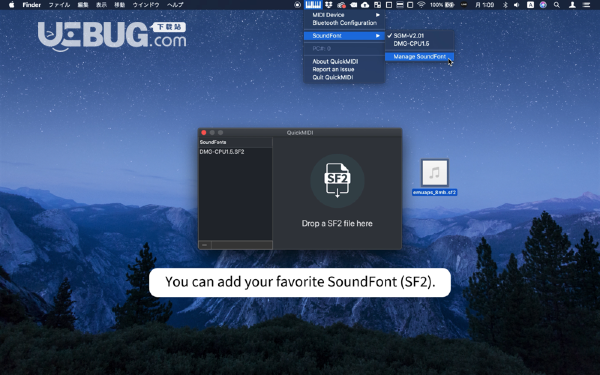Click the 'Drop a SF2 file here' text

pyautogui.click(x=337, y=223)
